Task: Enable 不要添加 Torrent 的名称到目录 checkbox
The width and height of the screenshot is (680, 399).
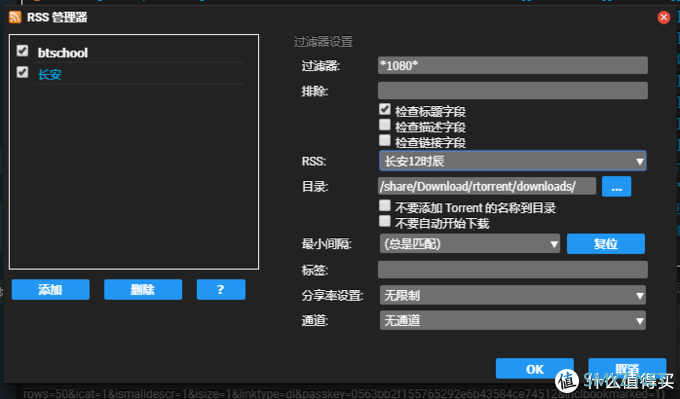Action: [x=385, y=206]
